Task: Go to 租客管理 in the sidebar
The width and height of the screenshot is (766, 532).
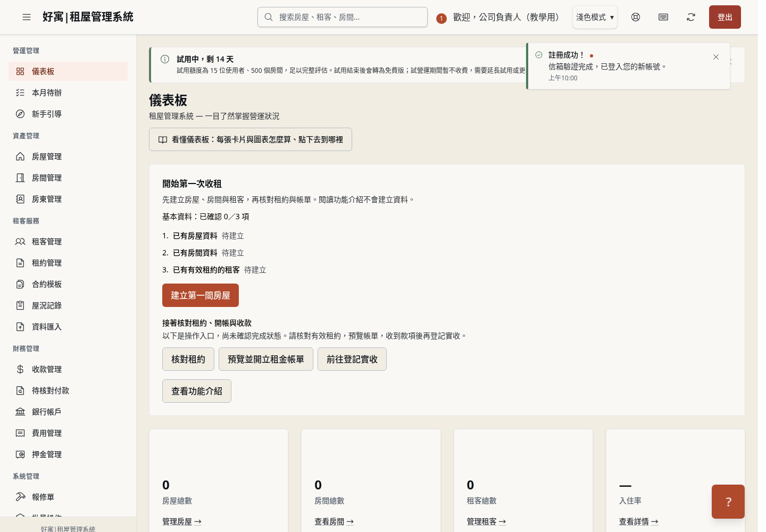Action: (68, 242)
